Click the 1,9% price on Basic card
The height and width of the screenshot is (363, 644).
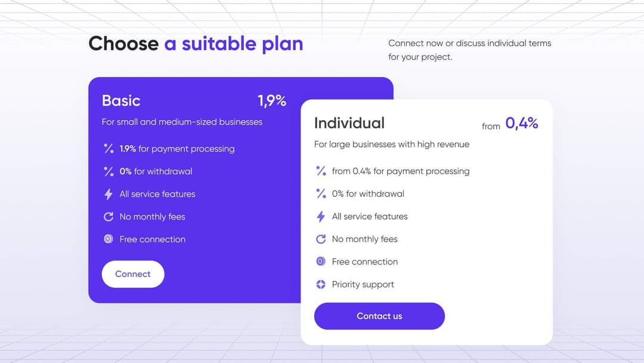point(272,101)
